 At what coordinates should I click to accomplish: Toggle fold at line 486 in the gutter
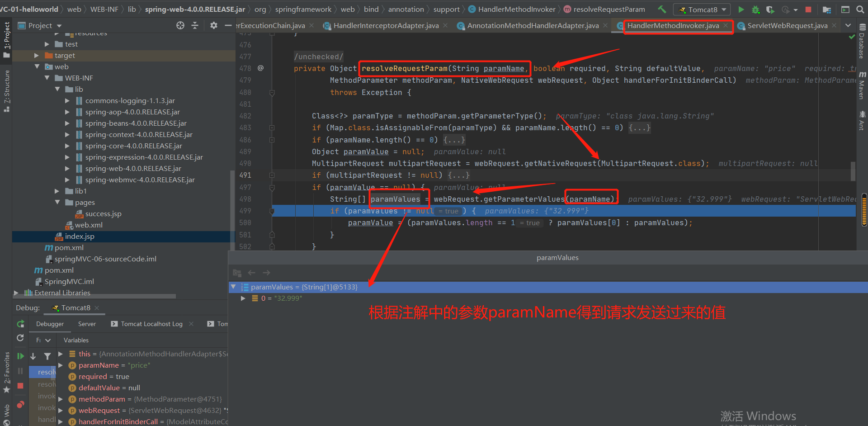272,140
